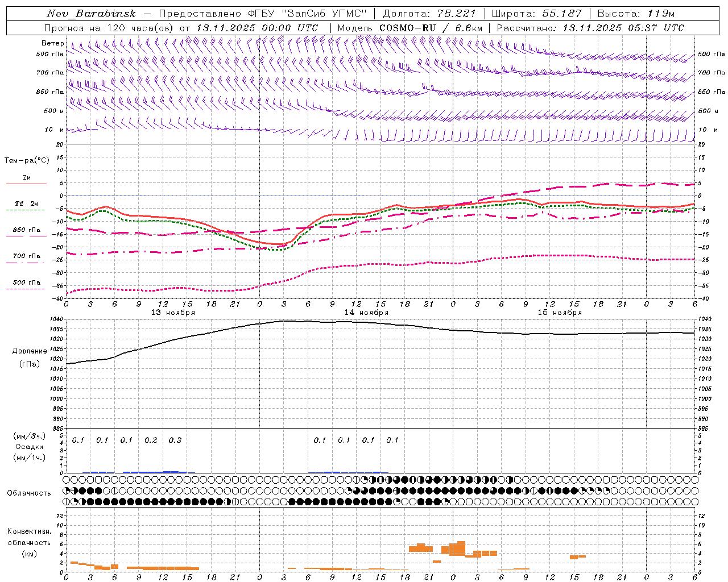Screen dimensions: 728x582
Task: Click the (гПа) unit label under Давление
Action: (x=30, y=364)
